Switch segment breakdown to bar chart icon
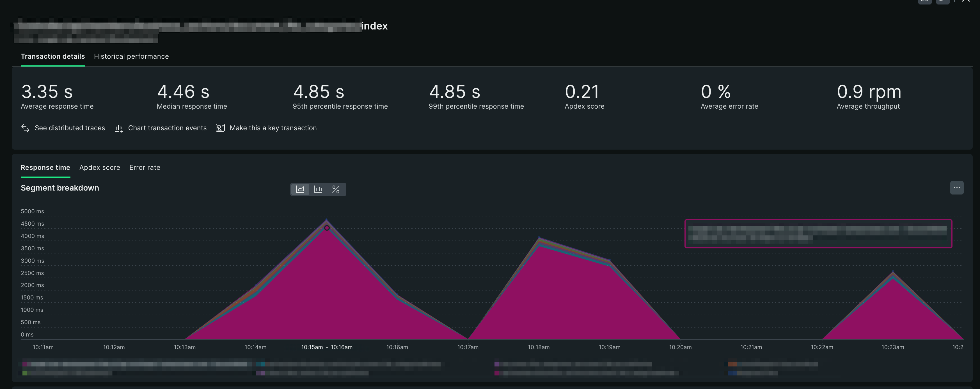This screenshot has height=389, width=980. [318, 189]
